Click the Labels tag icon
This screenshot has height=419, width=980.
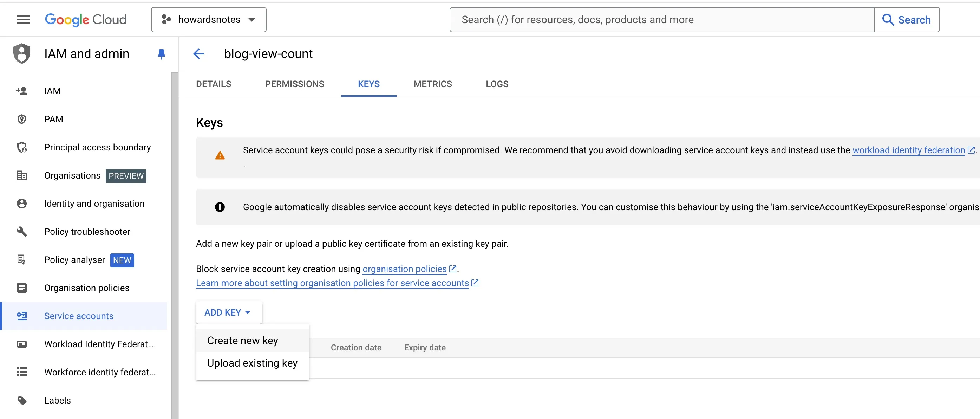[x=22, y=400]
